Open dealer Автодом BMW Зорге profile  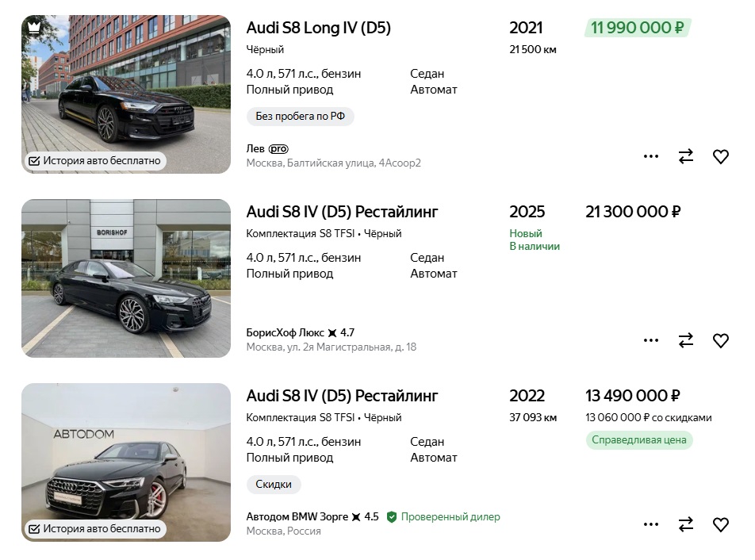pyautogui.click(x=297, y=516)
